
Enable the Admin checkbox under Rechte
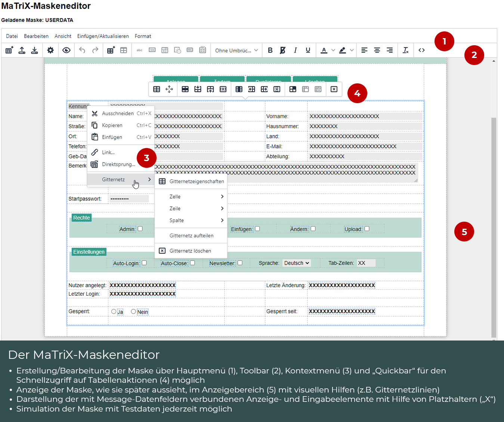click(140, 228)
